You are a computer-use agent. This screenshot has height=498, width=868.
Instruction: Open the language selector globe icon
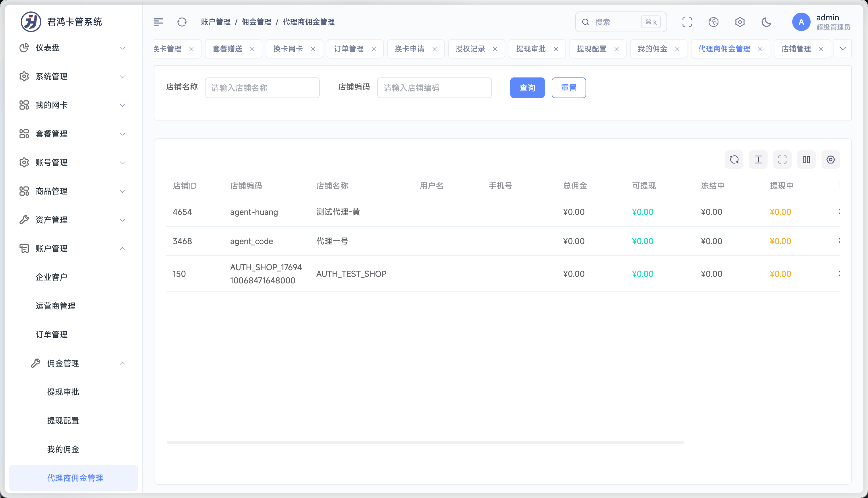click(714, 22)
